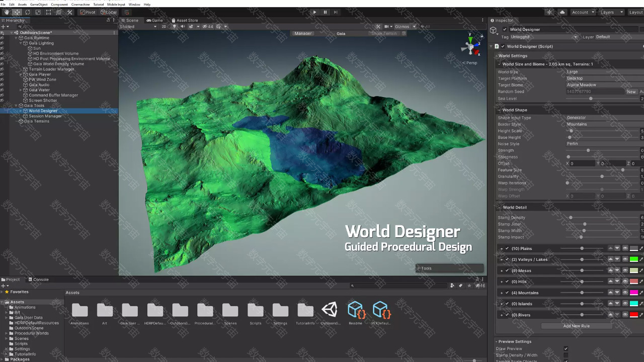Image resolution: width=644 pixels, height=362 pixels.
Task: Select the Rect transform tool
Action: (x=48, y=12)
